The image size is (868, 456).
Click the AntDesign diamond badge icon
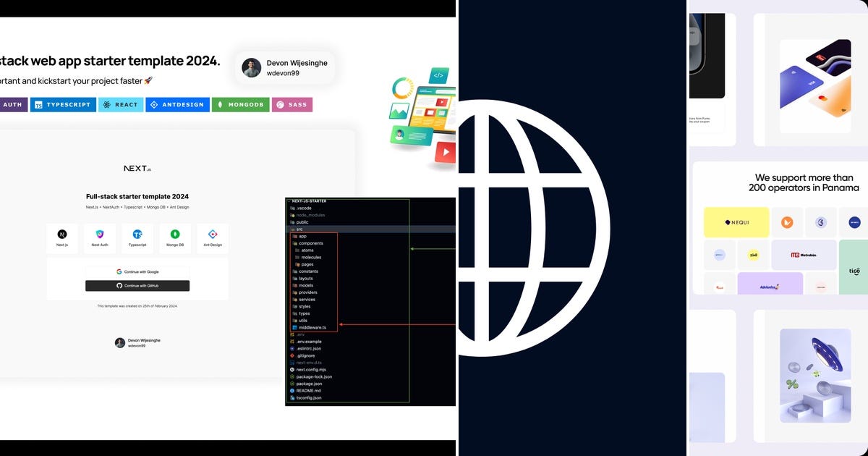pos(153,104)
